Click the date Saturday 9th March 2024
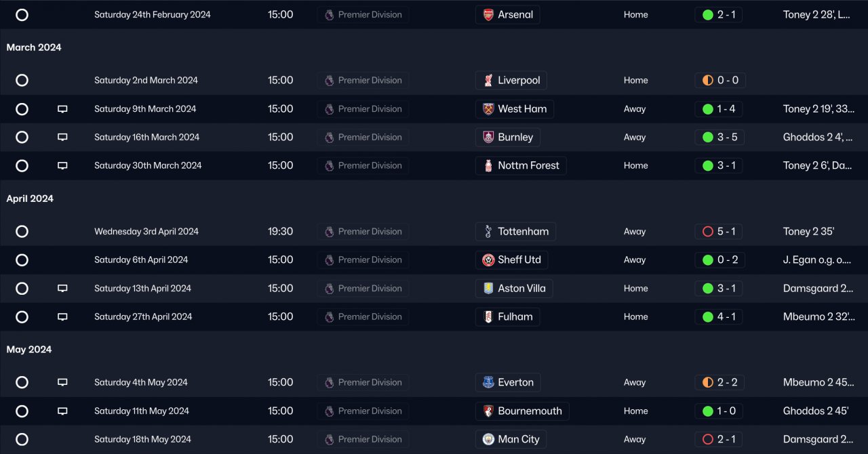 click(x=145, y=109)
